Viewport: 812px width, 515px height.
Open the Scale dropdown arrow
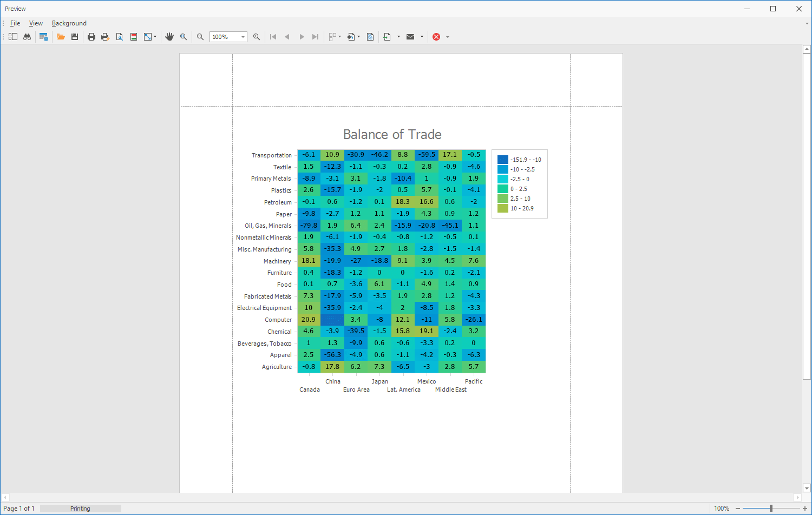coord(155,37)
